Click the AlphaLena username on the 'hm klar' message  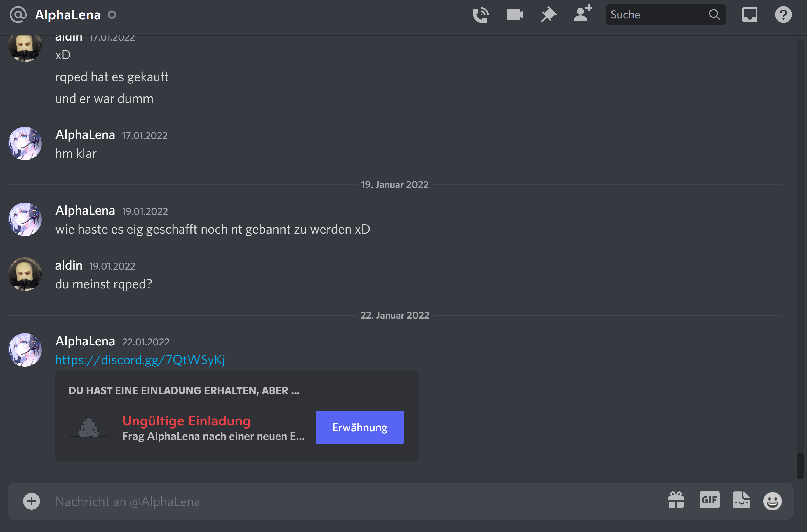[x=85, y=135]
